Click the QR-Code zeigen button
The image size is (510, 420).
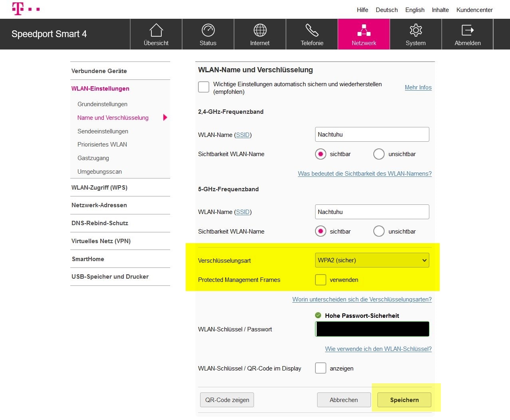(x=227, y=400)
